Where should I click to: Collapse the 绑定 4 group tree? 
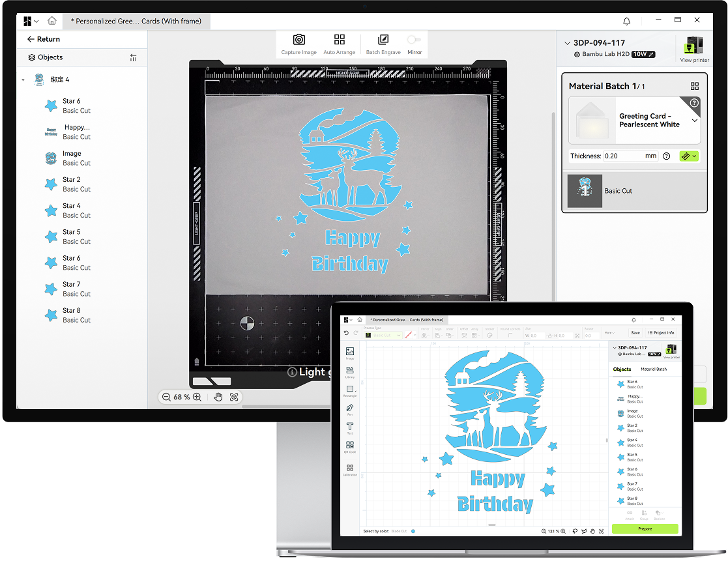tap(23, 80)
